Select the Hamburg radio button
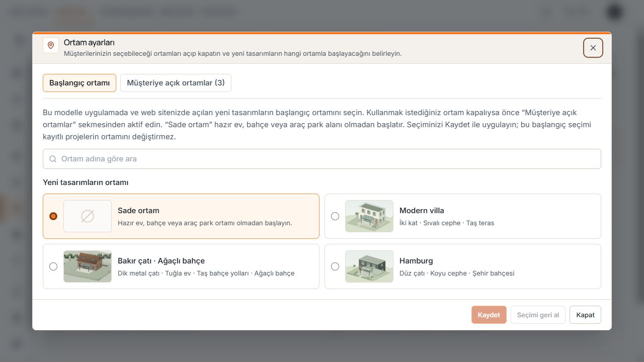The image size is (644, 362). tap(335, 266)
